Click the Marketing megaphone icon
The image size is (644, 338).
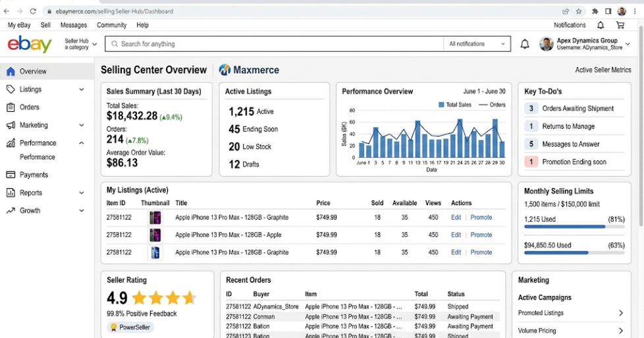coord(11,125)
